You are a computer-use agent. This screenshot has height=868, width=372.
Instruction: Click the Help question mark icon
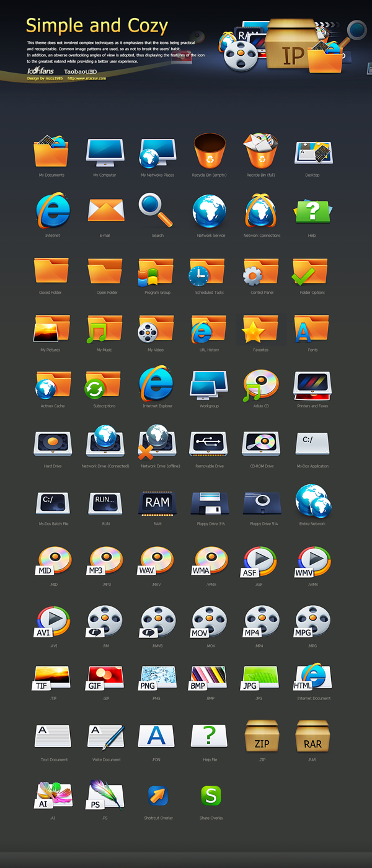click(312, 211)
